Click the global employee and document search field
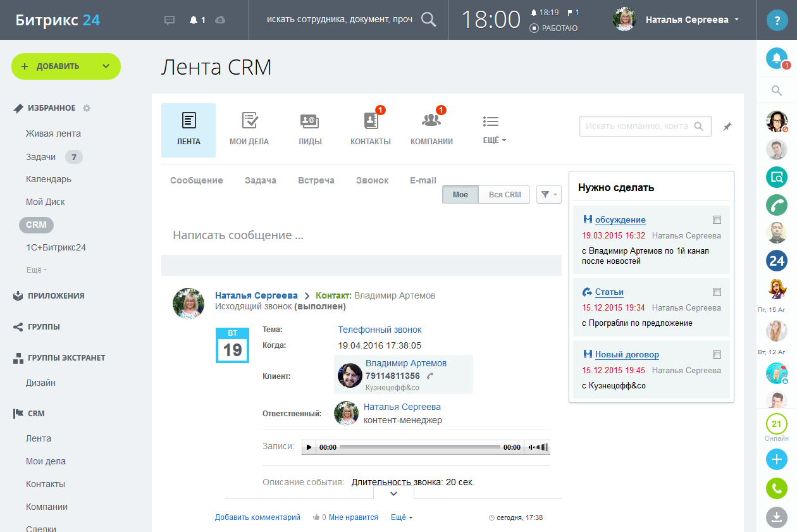 [x=340, y=20]
